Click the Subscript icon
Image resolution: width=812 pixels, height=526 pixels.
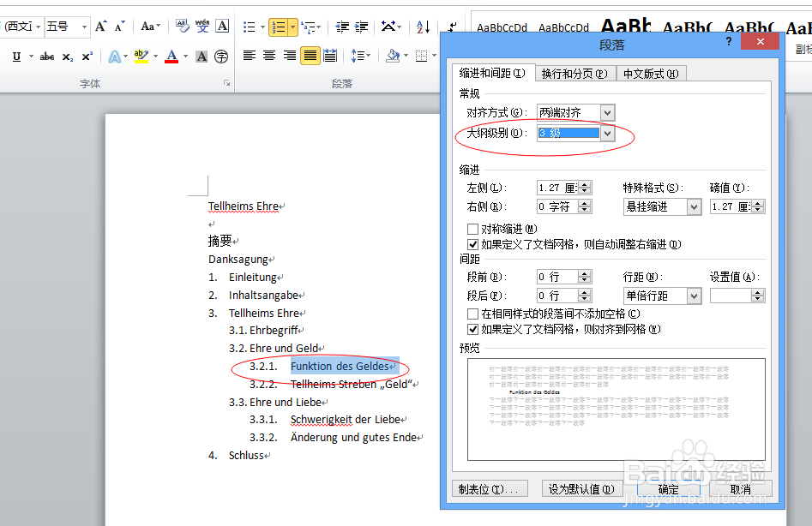(x=67, y=56)
